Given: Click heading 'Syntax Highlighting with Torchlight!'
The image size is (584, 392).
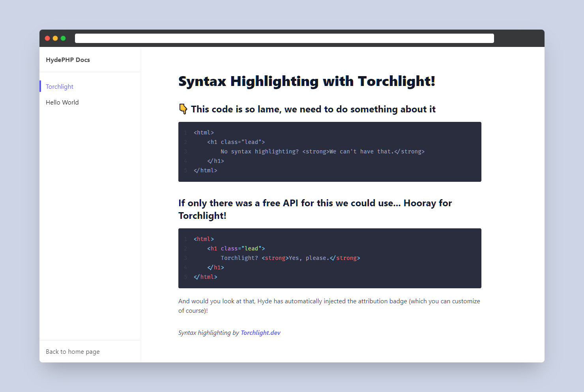Looking at the screenshot, I should tap(307, 81).
